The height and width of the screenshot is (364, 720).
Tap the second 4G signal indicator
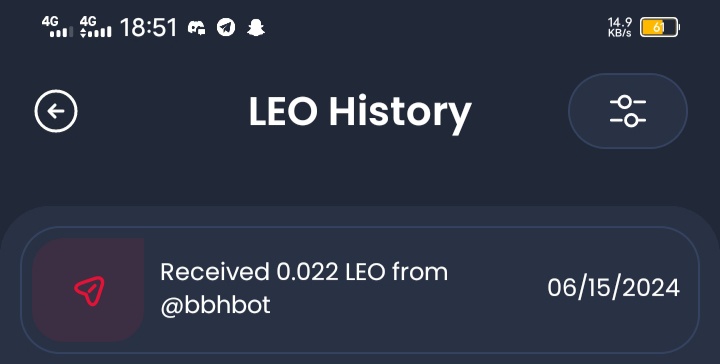click(x=96, y=27)
